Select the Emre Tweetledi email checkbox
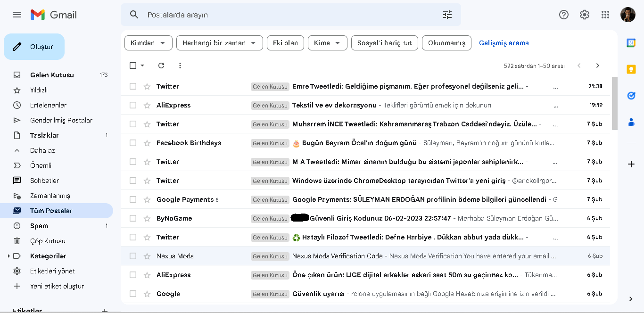 [133, 86]
